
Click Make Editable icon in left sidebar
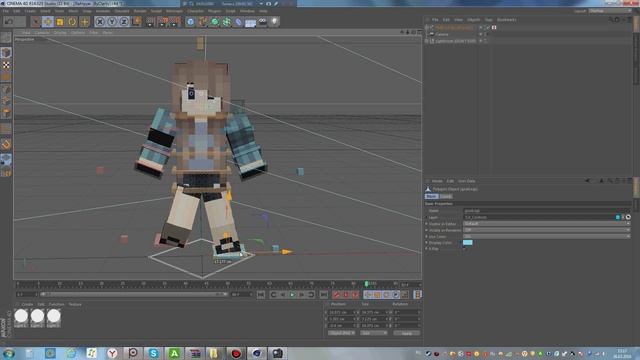pyautogui.click(x=6, y=38)
